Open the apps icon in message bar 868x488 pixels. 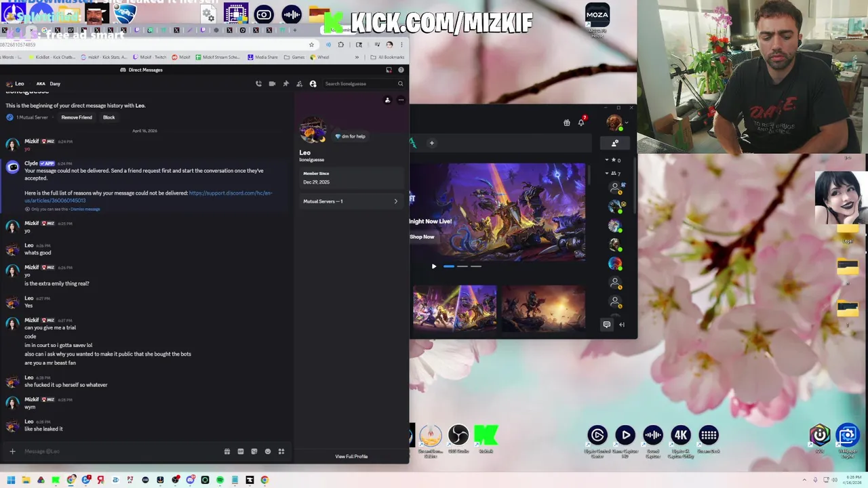click(x=281, y=451)
